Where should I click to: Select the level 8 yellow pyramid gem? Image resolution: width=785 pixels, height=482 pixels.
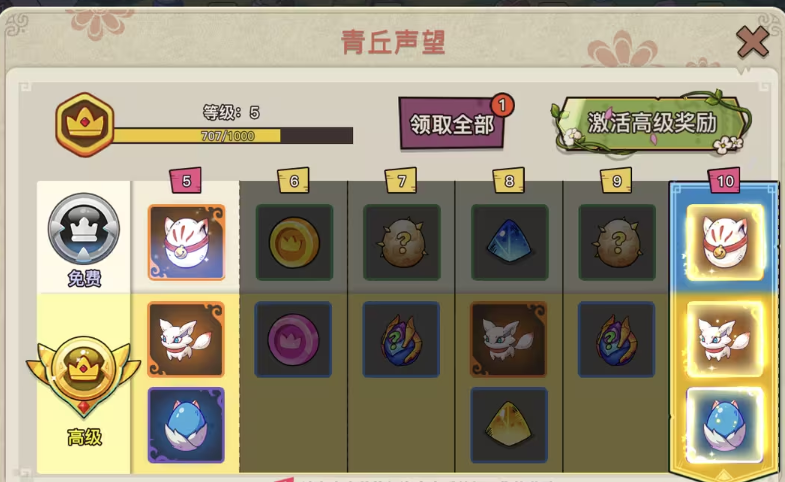pos(509,425)
